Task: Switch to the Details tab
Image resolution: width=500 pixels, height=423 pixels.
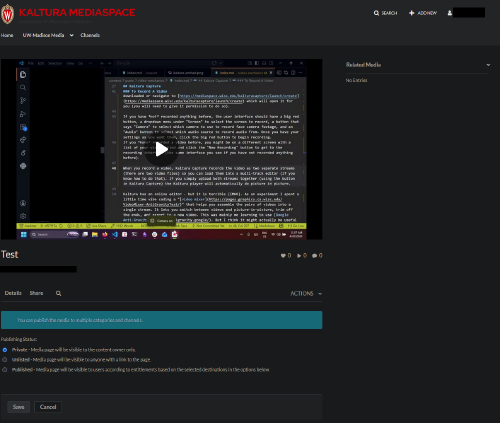Action: (13, 293)
